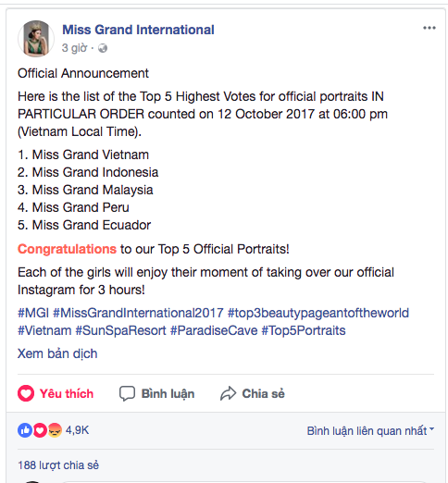Click the Chia sẻ share arrow icon
This screenshot has height=483, width=448.
[228, 393]
